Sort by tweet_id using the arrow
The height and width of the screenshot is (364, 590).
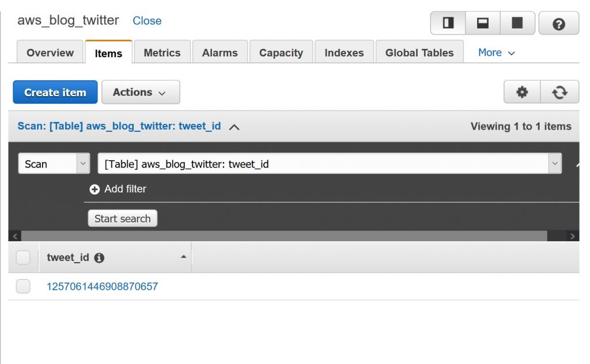coord(184,257)
